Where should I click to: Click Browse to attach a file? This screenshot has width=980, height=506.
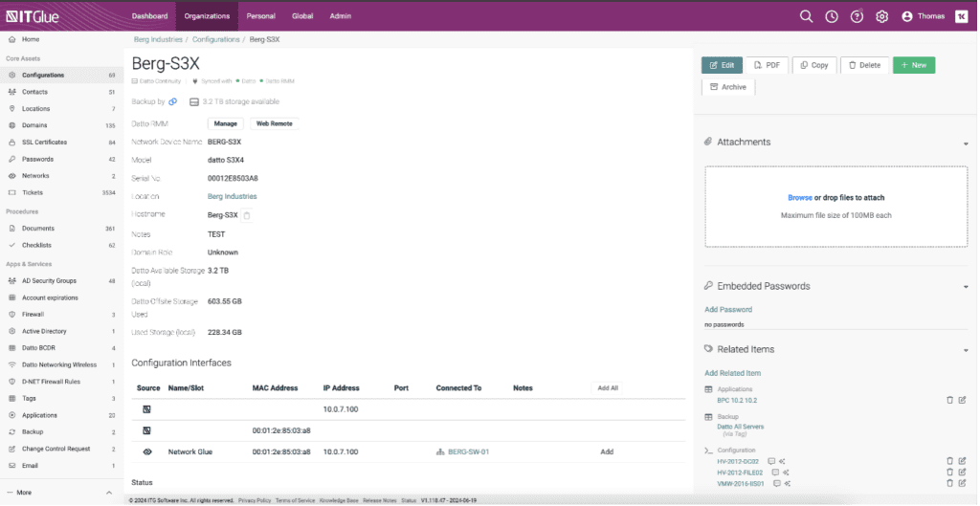tap(799, 198)
